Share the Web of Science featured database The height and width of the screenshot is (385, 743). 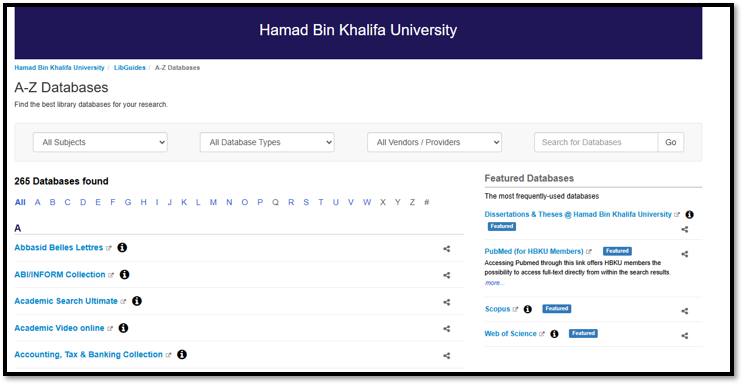(685, 336)
